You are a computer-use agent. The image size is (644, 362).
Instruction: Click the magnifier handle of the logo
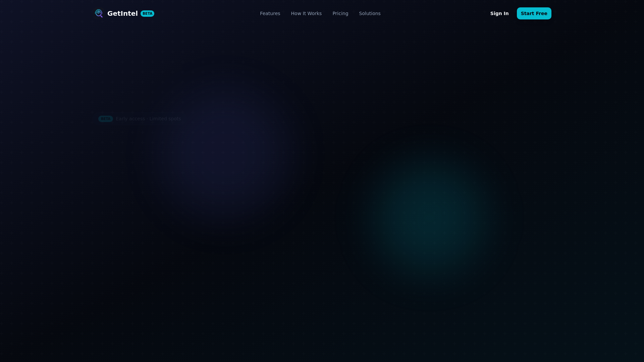pyautogui.click(x=101, y=16)
